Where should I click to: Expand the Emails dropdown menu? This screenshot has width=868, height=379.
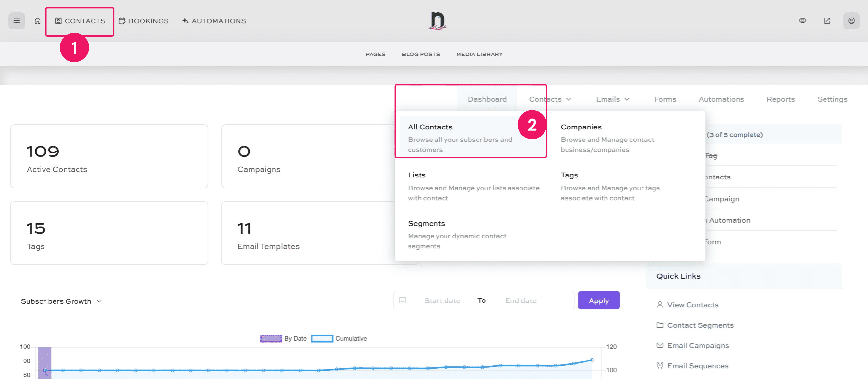[x=612, y=99]
